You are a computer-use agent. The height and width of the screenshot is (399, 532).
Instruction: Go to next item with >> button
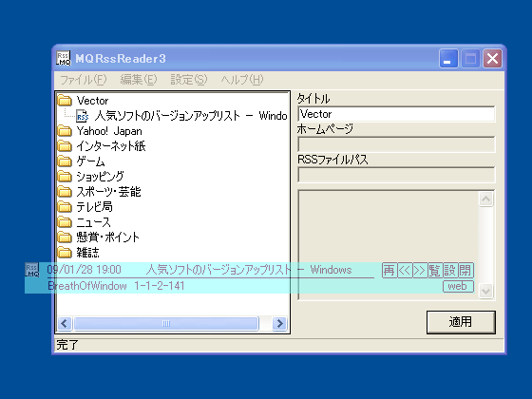420,271
